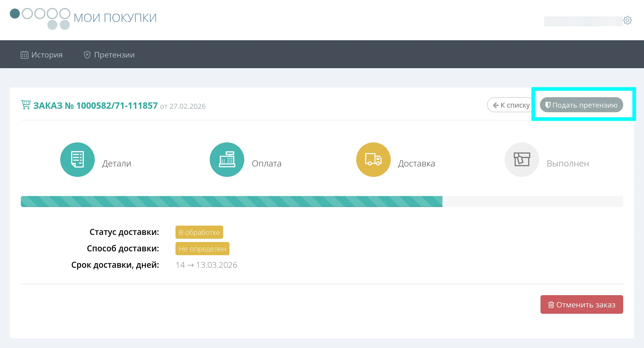The image size is (644, 348).
Task: Select the Доставка step label
Action: tap(416, 163)
